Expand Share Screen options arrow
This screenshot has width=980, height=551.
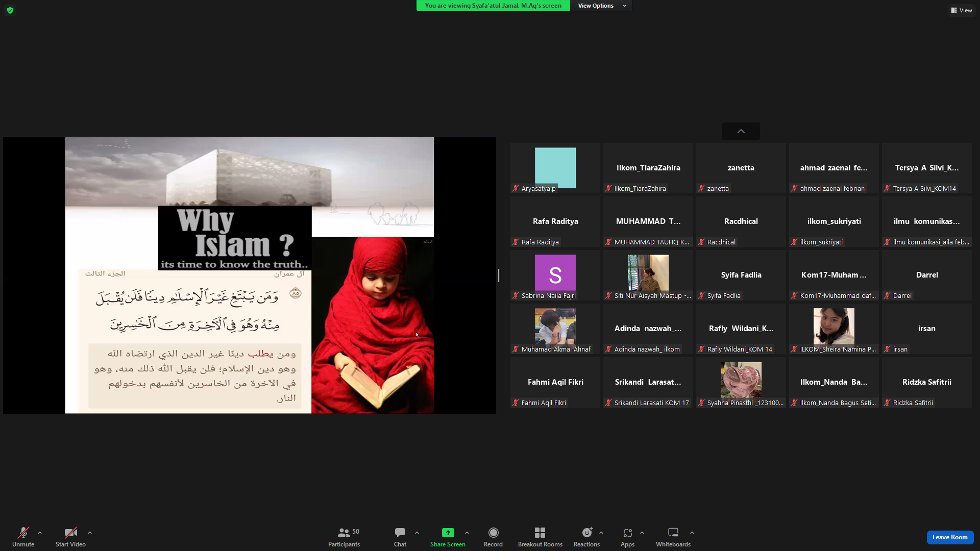point(467,533)
